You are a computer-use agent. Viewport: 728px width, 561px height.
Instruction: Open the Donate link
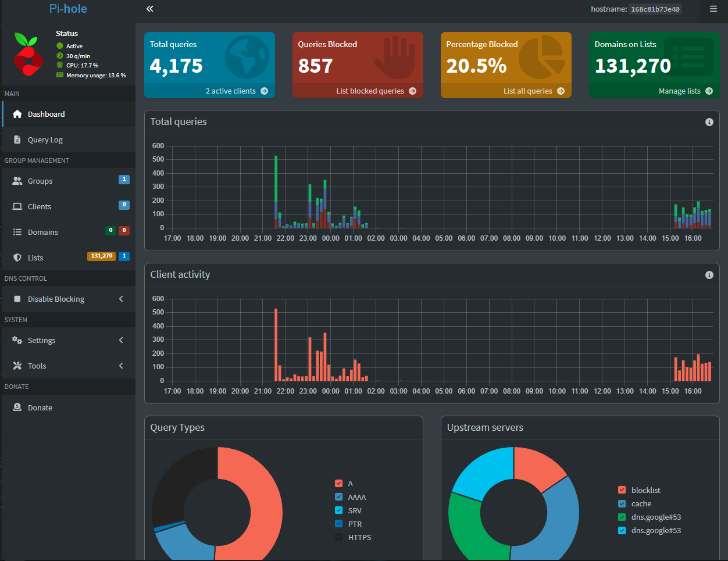pos(69,408)
